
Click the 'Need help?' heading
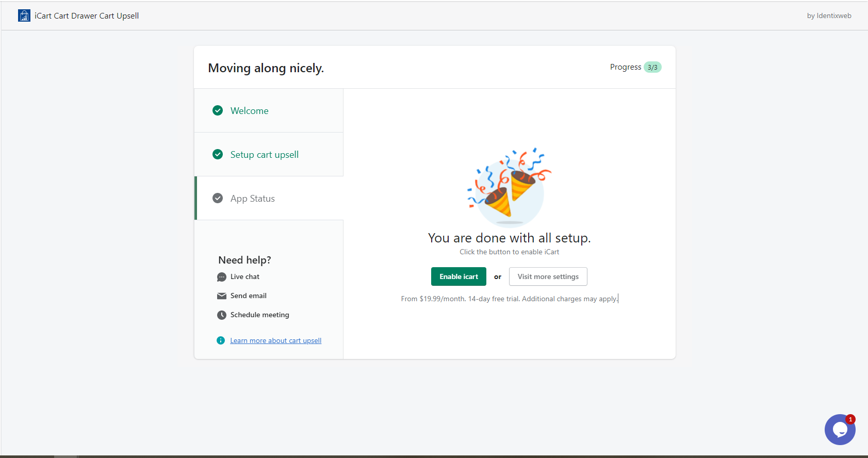(244, 260)
